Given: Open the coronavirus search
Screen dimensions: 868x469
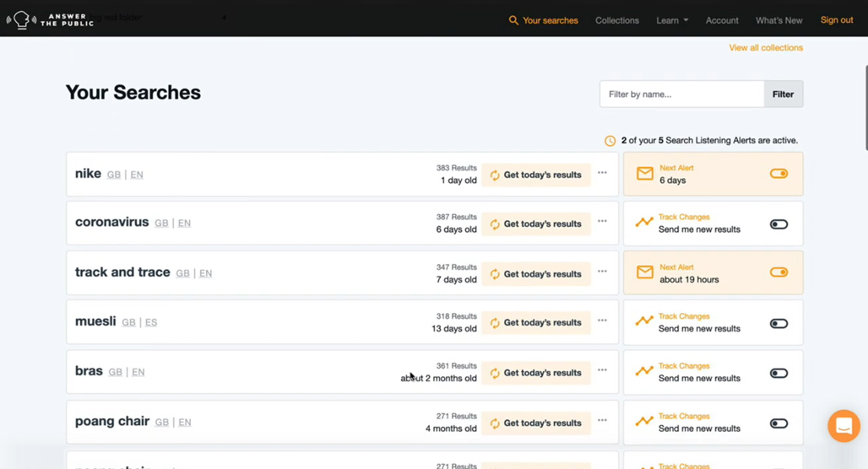Looking at the screenshot, I should 111,222.
